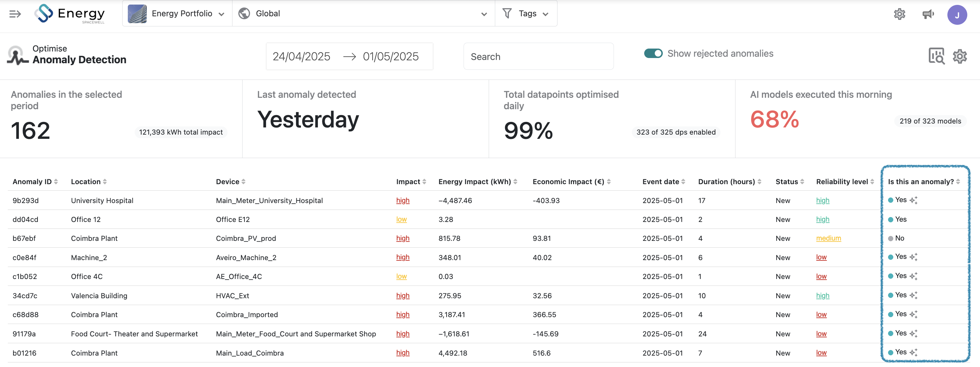Click Yes status for anomaly 9b293d
Screen dimensions: 980x367
(898, 200)
